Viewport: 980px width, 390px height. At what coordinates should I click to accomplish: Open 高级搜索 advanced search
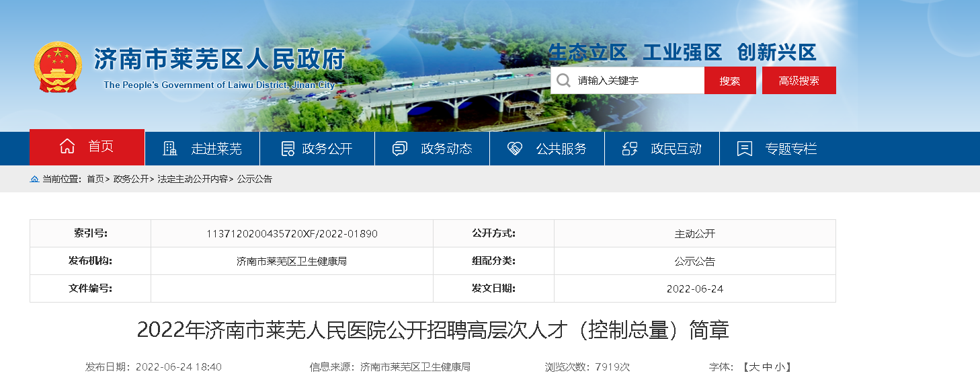[x=799, y=81]
